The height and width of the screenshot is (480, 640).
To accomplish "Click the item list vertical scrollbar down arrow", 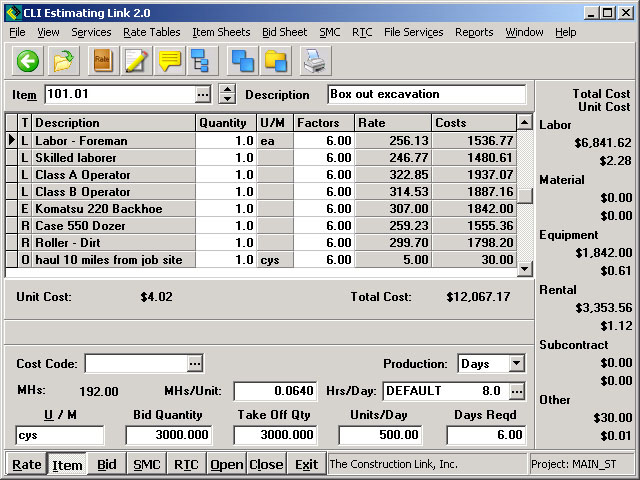I will [524, 269].
